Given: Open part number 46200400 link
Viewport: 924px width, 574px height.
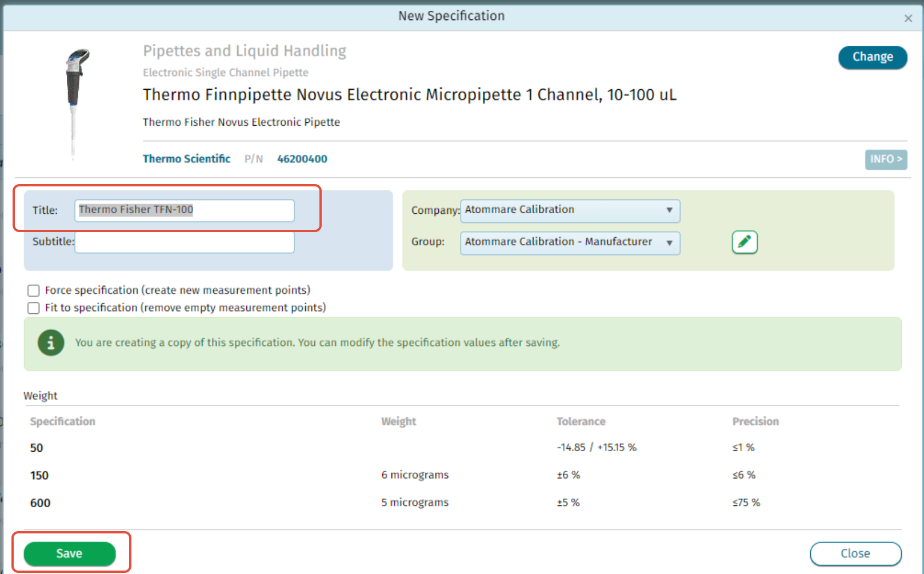Looking at the screenshot, I should coord(302,159).
